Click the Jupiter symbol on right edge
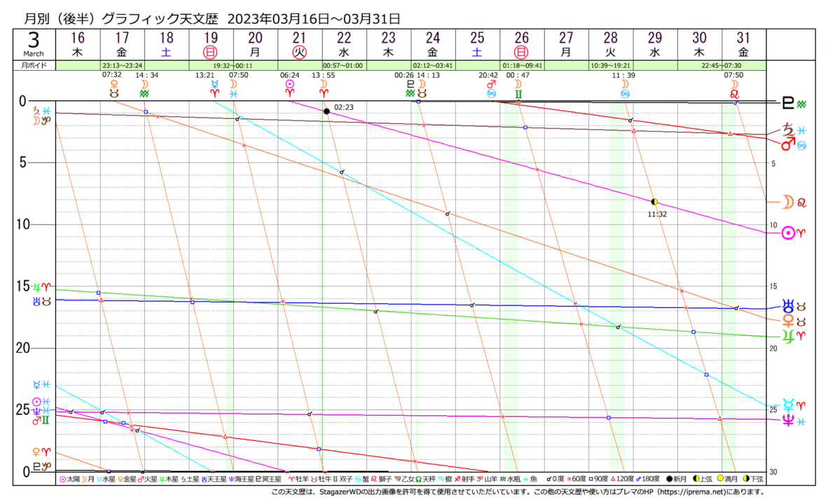The width and height of the screenshot is (828, 504). (788, 337)
